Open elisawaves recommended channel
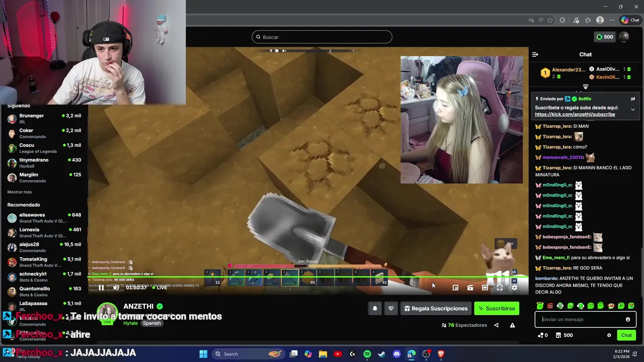644x362 pixels. (44, 218)
